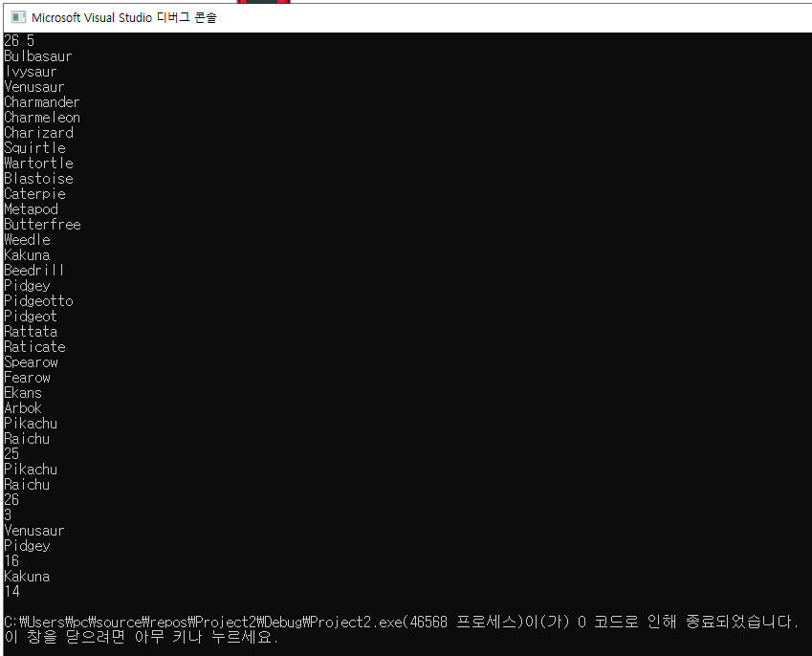This screenshot has height=656, width=812.
Task: Select the Metapod line
Action: [31, 209]
